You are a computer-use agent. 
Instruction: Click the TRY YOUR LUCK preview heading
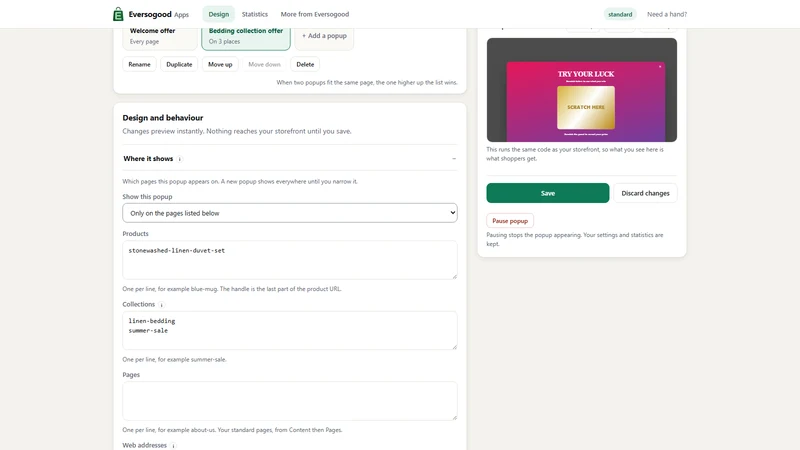click(x=586, y=74)
